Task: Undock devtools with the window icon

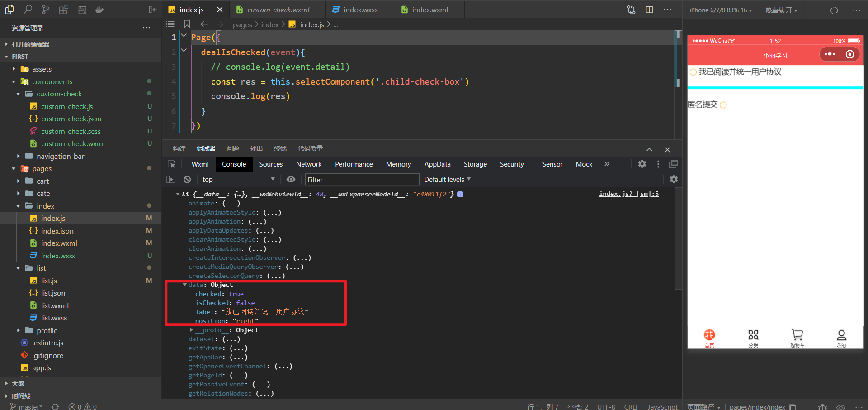Action: click(x=674, y=164)
